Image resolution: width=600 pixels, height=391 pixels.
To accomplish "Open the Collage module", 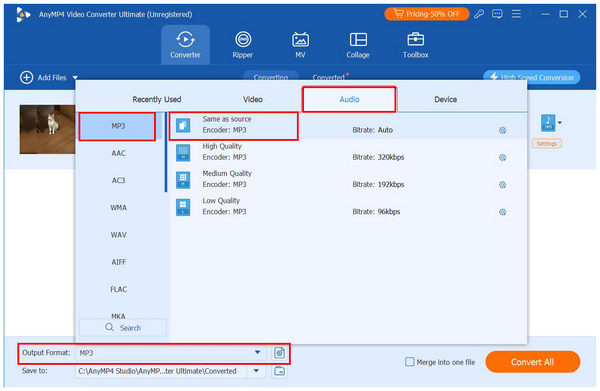I will [358, 45].
